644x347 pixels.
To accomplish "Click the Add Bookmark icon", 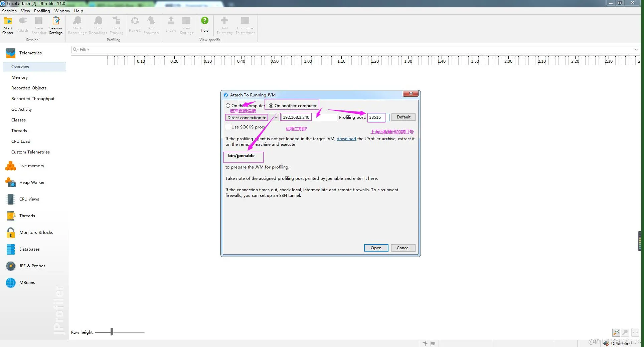I will [x=151, y=25].
